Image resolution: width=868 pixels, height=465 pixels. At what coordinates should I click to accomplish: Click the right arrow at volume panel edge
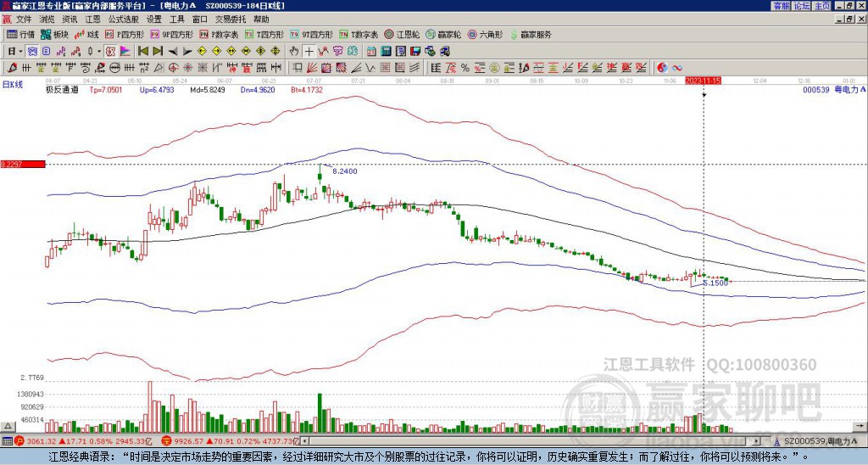861,427
